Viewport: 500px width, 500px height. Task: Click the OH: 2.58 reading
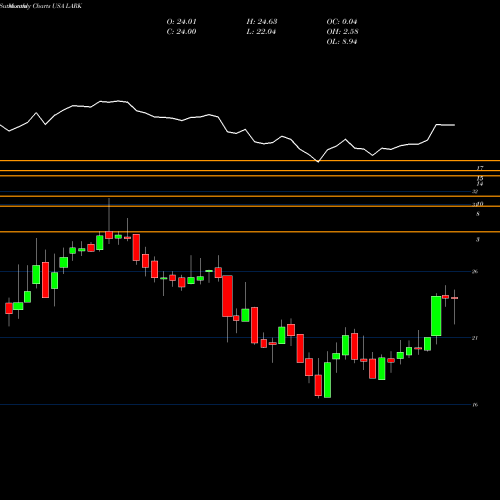(342, 32)
